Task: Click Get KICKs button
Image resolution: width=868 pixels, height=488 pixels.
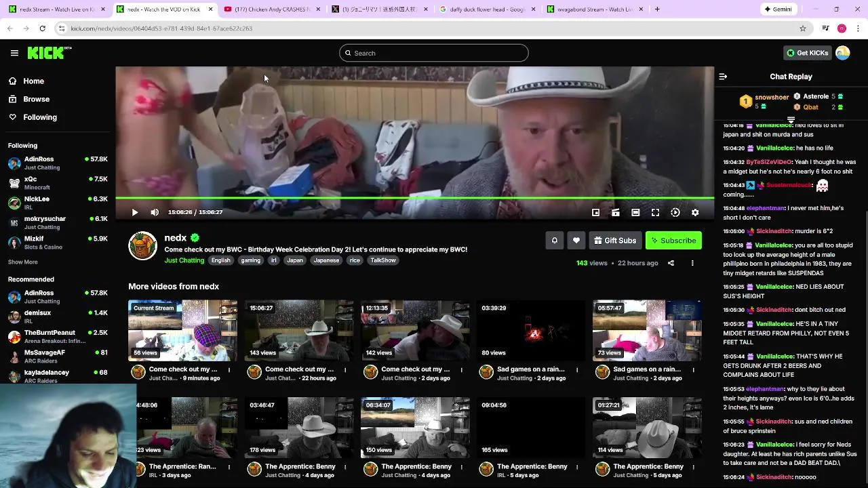Action: (x=807, y=53)
